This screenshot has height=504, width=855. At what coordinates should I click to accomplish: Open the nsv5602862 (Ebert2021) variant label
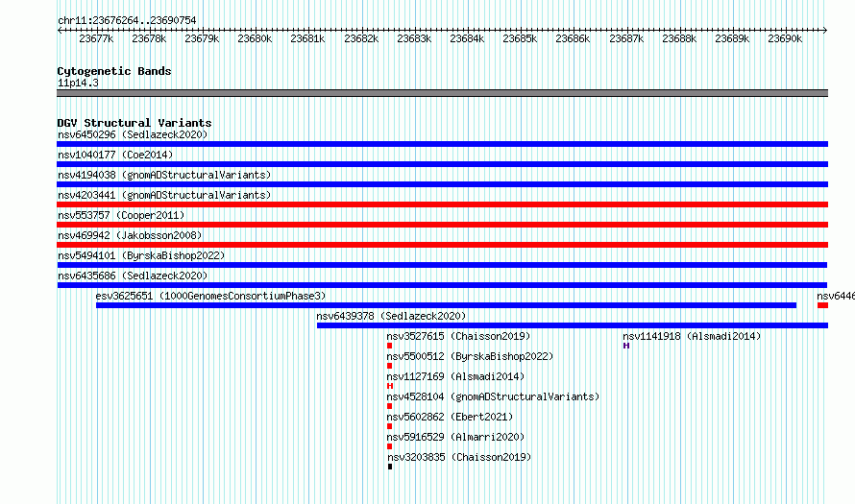(450, 417)
